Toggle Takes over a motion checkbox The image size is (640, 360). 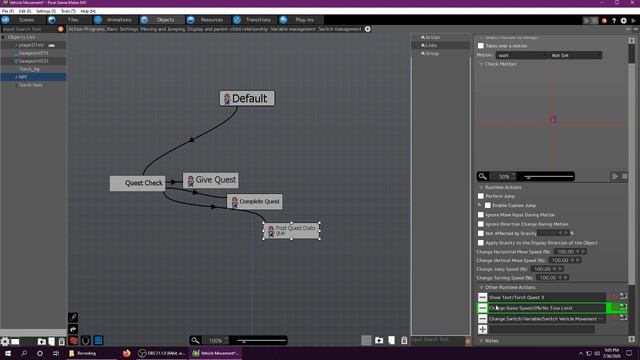click(x=481, y=46)
